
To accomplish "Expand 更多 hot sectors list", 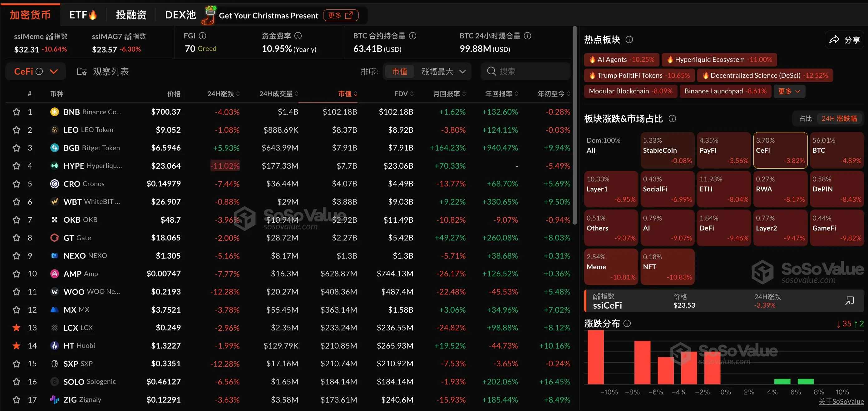I will coord(789,91).
